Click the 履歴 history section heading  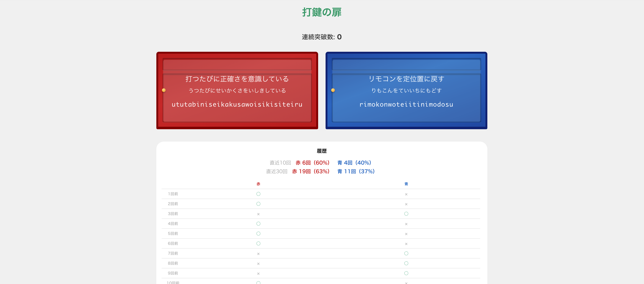[322, 151]
